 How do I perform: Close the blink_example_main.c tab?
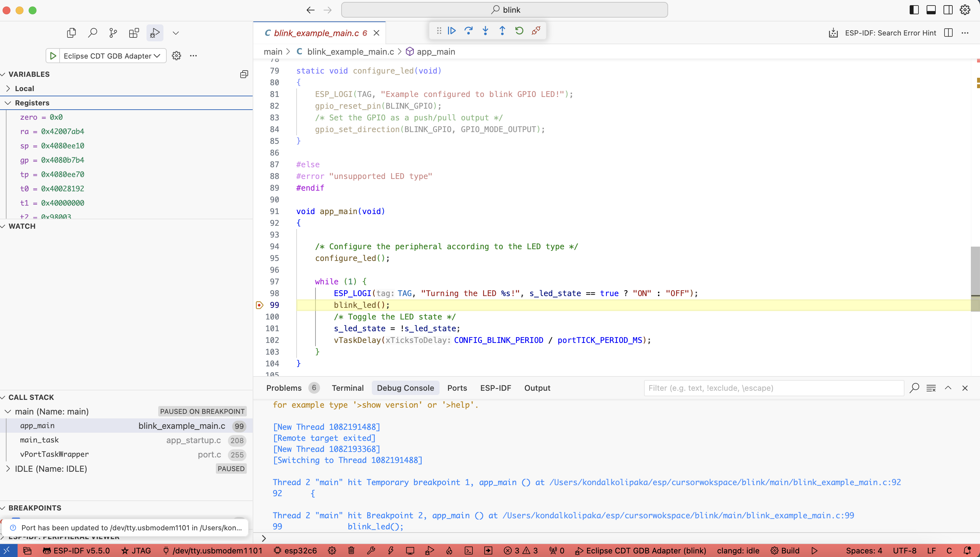(377, 33)
